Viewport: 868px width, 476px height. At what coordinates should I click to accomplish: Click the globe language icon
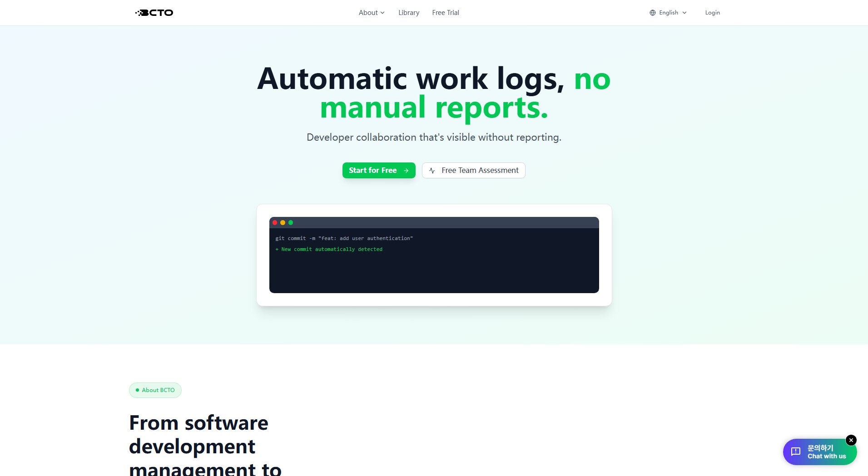652,13
